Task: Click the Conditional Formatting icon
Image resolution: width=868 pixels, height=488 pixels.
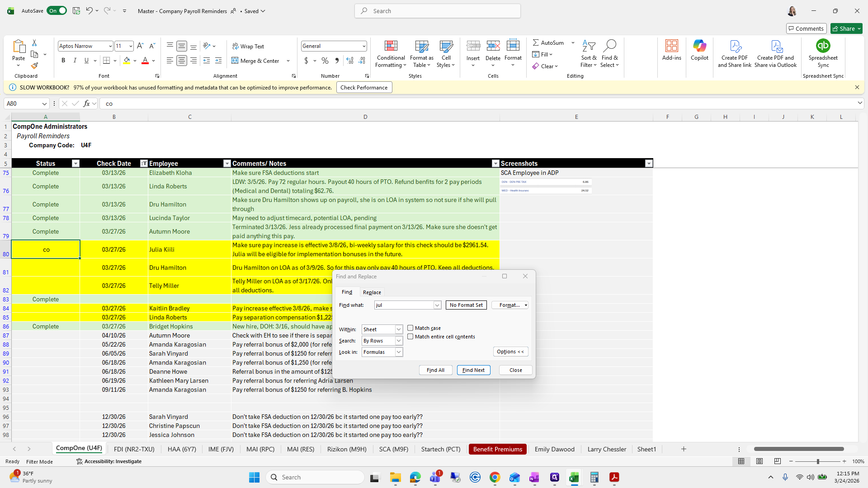Action: [391, 46]
